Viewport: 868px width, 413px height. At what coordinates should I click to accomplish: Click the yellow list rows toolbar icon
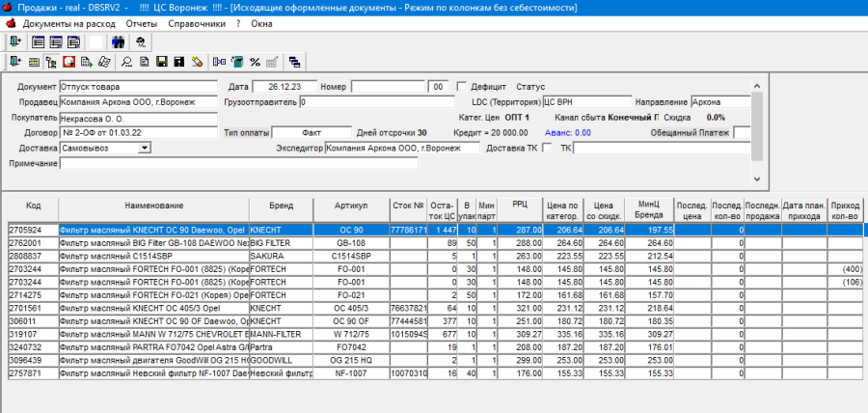pyautogui.click(x=33, y=62)
